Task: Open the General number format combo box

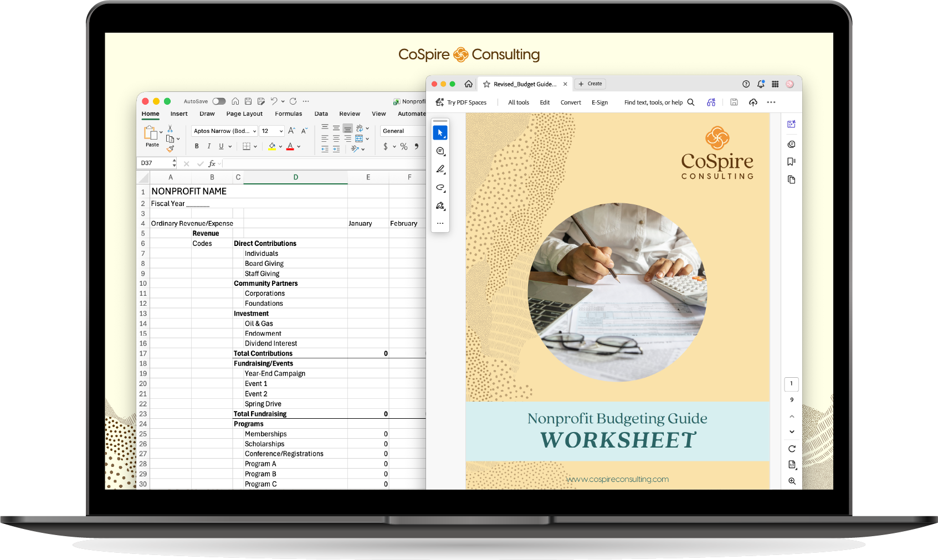Action: (403, 131)
